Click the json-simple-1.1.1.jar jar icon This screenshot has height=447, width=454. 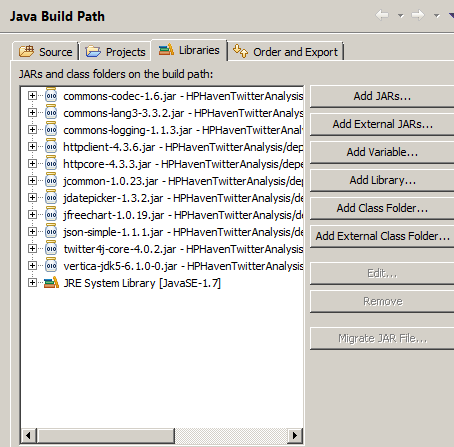[51, 231]
